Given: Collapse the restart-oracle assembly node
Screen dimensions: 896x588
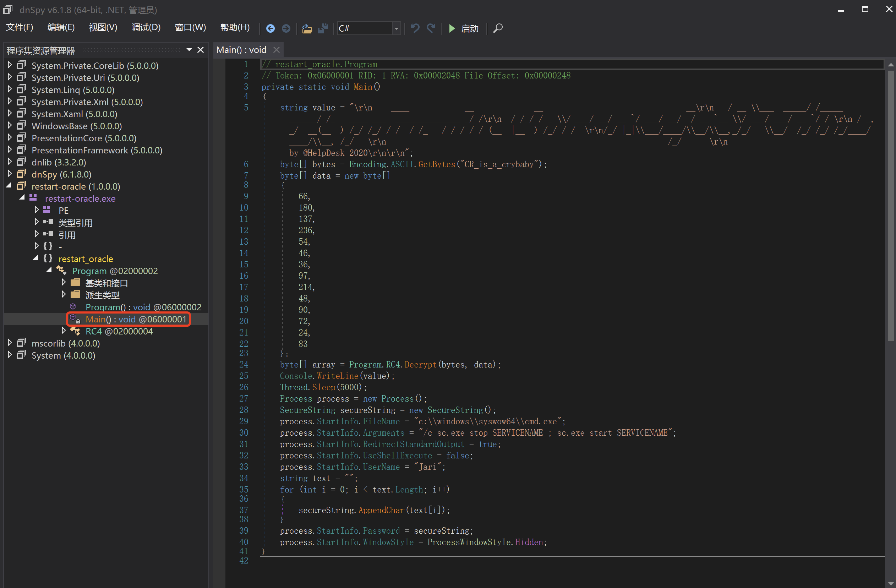Looking at the screenshot, I should tap(9, 186).
